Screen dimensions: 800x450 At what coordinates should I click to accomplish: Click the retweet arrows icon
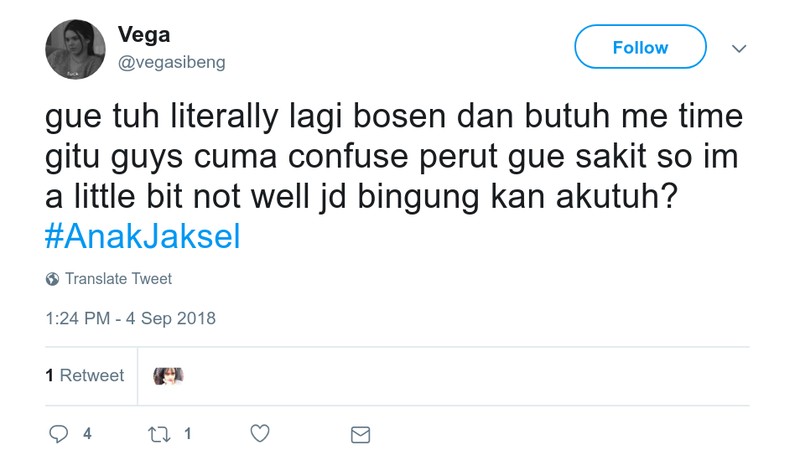(x=159, y=434)
